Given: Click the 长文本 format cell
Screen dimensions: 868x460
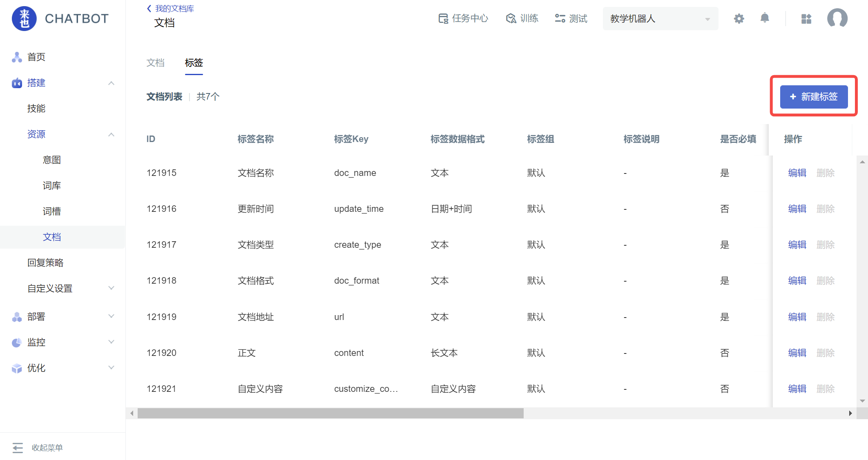Looking at the screenshot, I should coord(444,353).
